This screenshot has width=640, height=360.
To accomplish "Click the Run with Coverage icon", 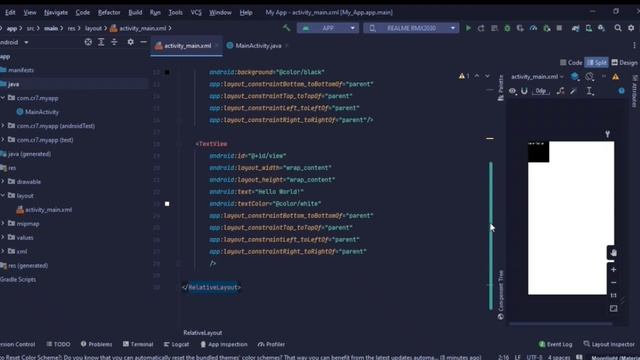I will [520, 28].
